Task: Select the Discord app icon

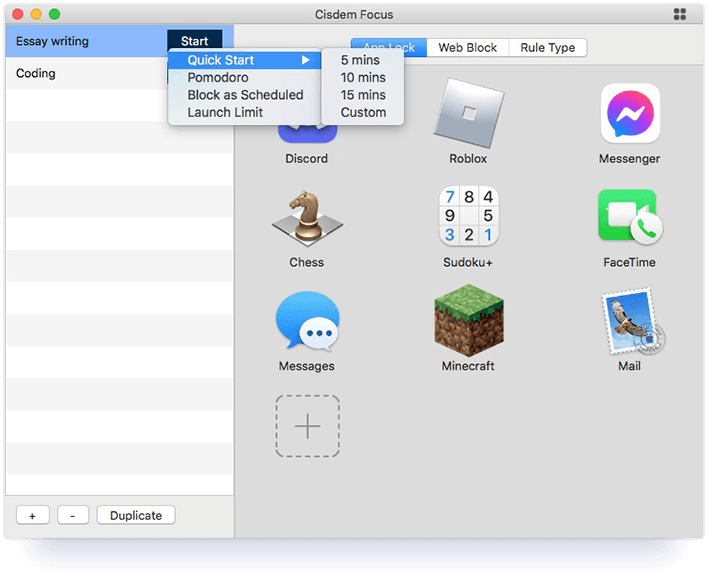Action: (x=307, y=134)
